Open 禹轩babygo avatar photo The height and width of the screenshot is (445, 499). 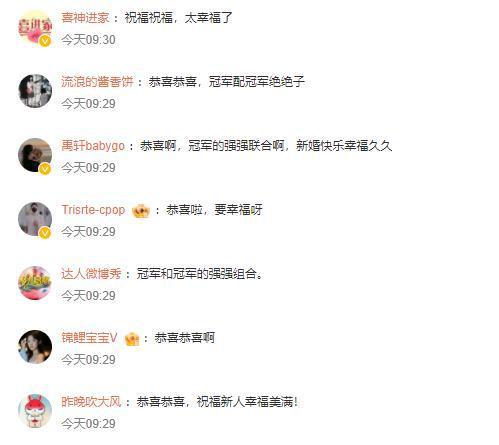click(x=35, y=155)
